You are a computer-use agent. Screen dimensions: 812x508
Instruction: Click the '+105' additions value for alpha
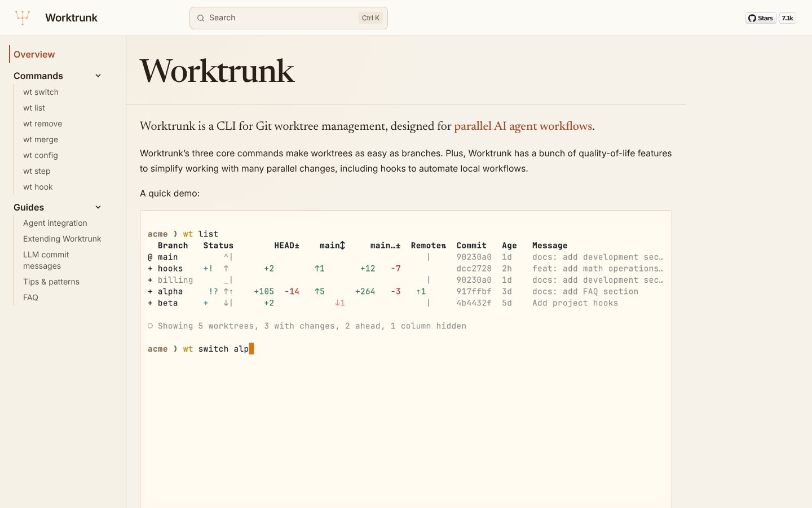pos(264,292)
